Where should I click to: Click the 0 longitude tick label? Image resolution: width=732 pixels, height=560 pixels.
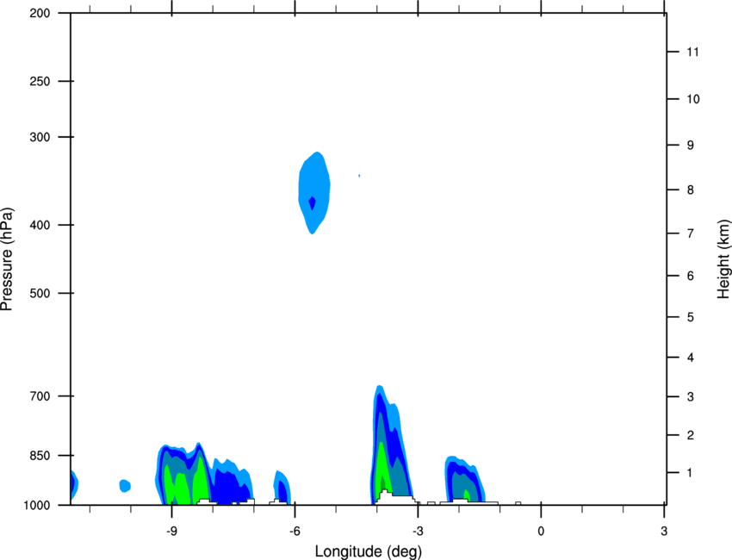[541, 532]
